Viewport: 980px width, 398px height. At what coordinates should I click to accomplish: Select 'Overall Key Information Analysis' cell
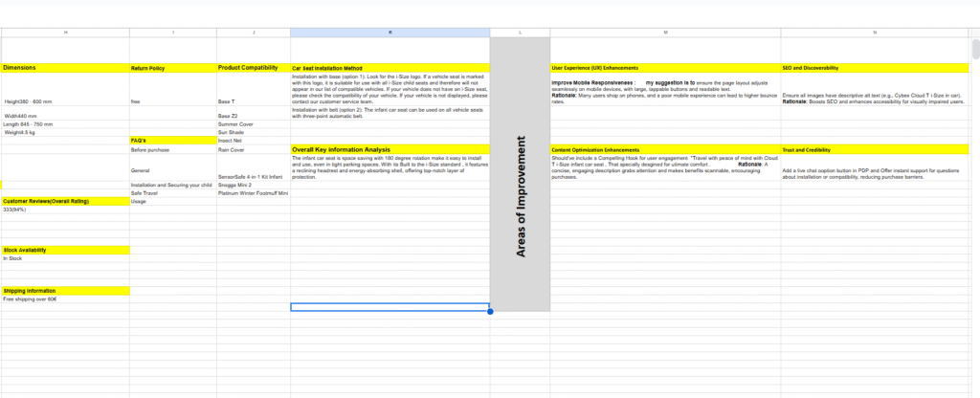tap(390, 150)
